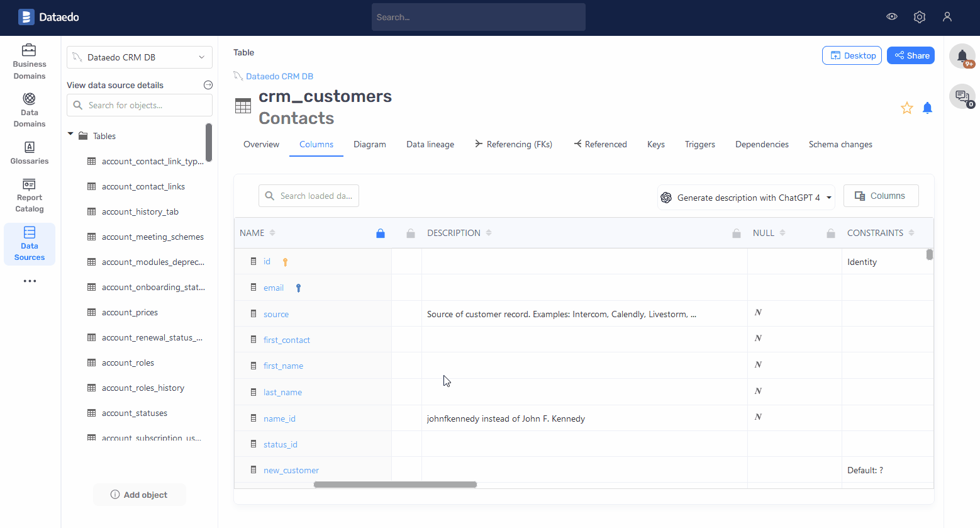Open the source column link
This screenshot has width=980, height=528.
[x=276, y=314]
